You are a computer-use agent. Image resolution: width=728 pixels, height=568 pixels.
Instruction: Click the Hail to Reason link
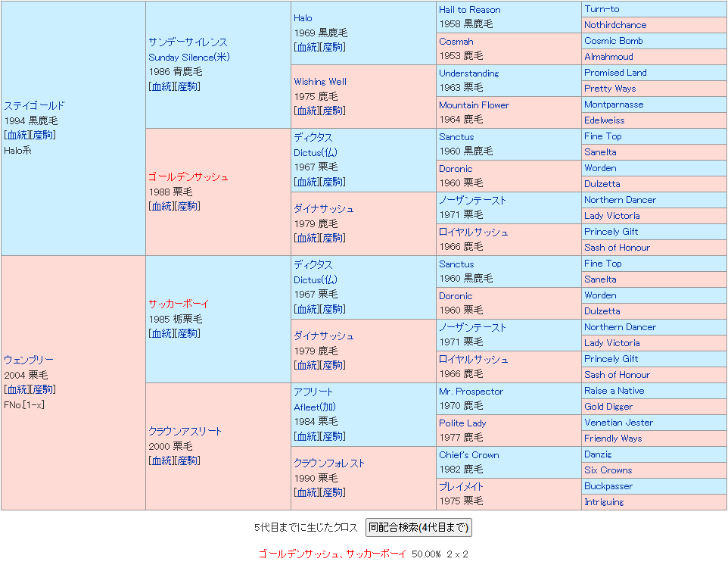coord(469,10)
